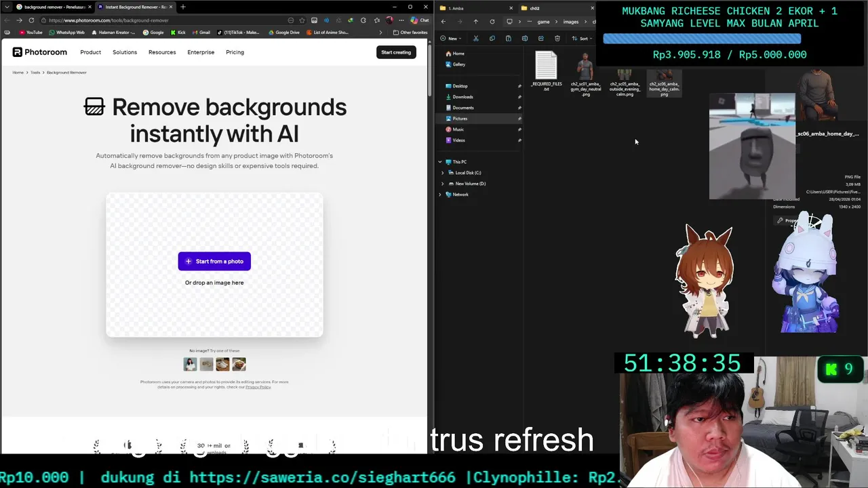Screen dimensions: 868x488
Task: Open the New dropdown in File Explorer
Action: pyautogui.click(x=450, y=39)
